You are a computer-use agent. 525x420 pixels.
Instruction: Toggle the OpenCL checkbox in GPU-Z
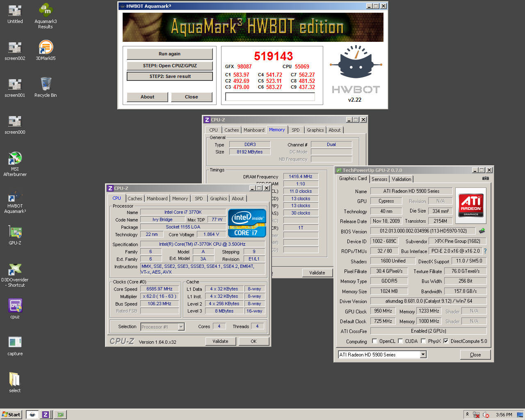tap(374, 341)
